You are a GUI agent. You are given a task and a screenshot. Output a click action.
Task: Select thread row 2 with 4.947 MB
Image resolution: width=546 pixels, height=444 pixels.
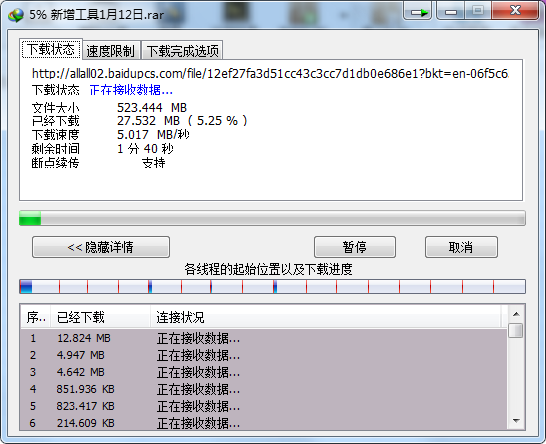[x=264, y=355]
